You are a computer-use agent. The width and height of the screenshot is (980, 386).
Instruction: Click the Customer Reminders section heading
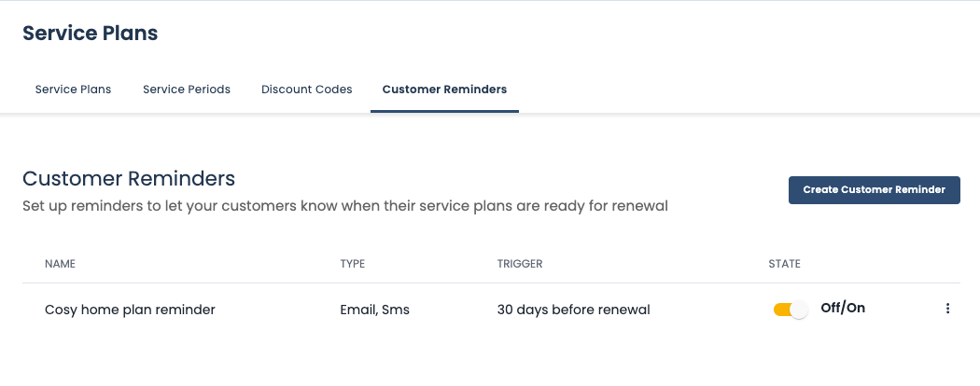pyautogui.click(x=128, y=178)
